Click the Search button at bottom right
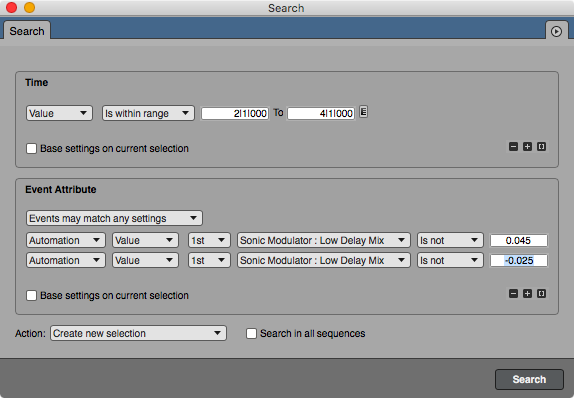 point(529,379)
